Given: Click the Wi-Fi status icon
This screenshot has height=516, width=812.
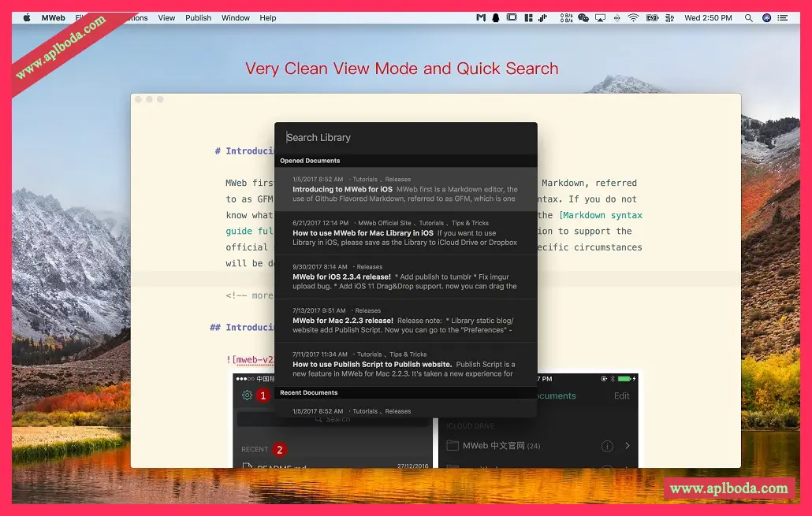Looking at the screenshot, I should coord(633,17).
